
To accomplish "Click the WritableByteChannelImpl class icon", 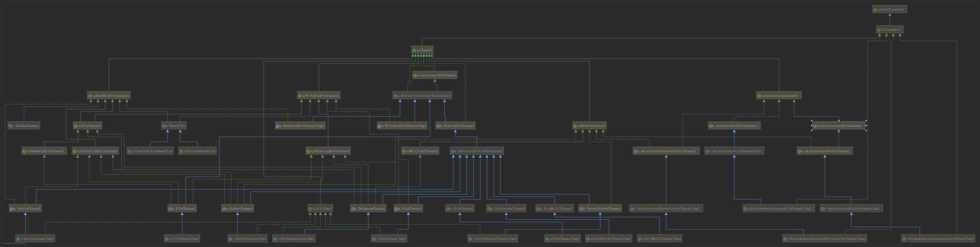I will coord(380,126).
